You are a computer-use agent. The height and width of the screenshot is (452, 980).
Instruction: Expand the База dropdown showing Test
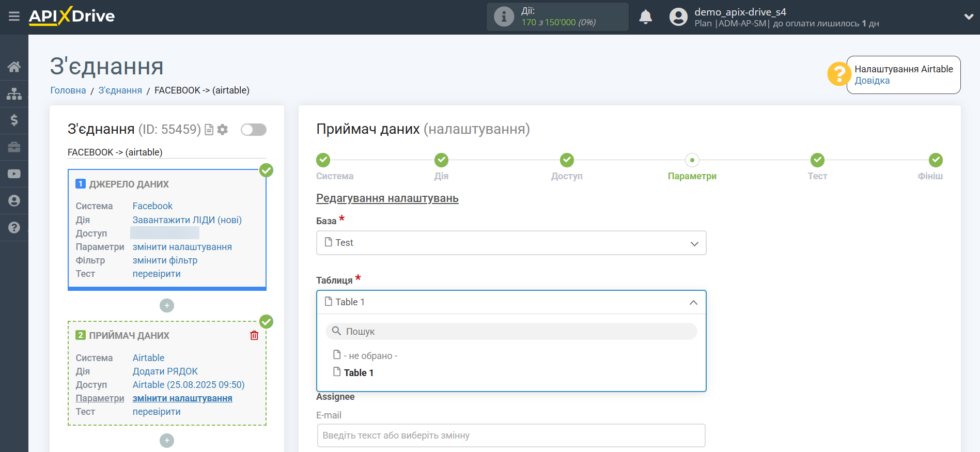pyautogui.click(x=511, y=243)
